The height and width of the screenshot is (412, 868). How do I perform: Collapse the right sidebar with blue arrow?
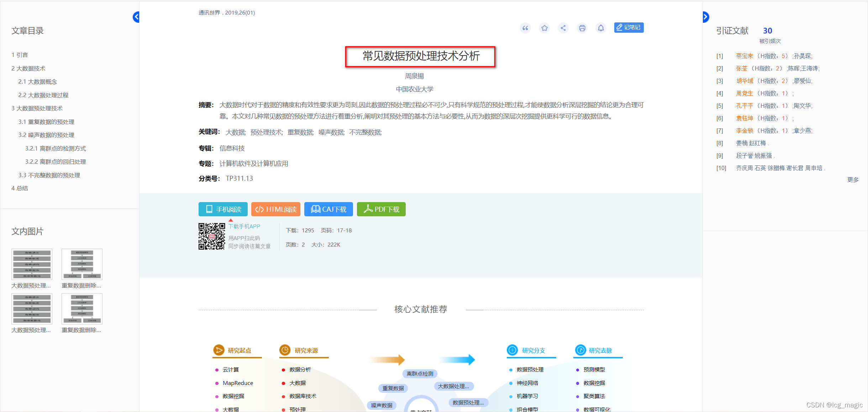coord(706,17)
